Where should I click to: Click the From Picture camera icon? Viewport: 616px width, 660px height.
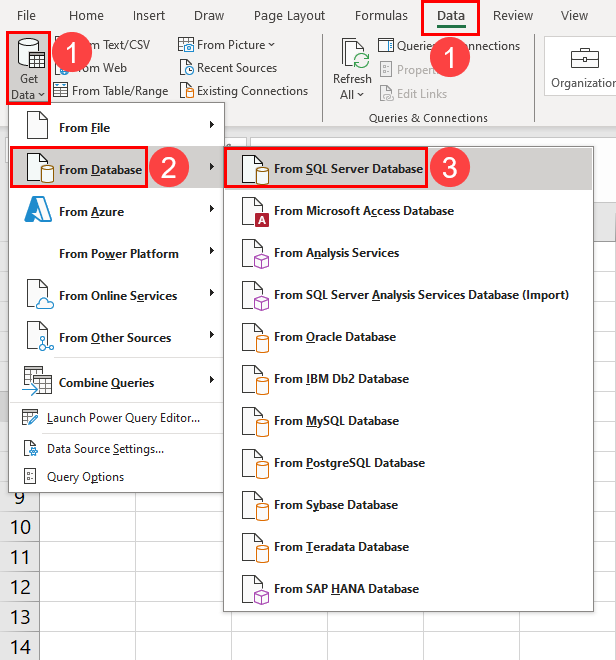186,44
